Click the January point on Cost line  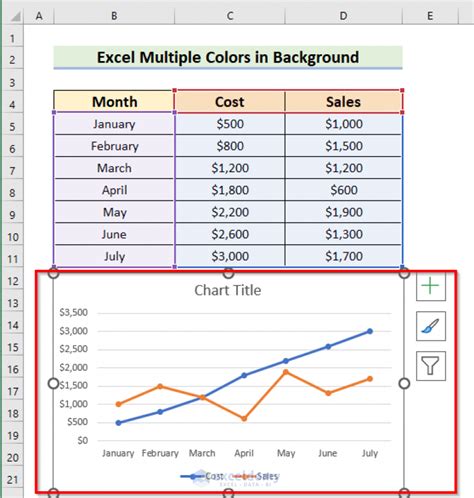(119, 423)
